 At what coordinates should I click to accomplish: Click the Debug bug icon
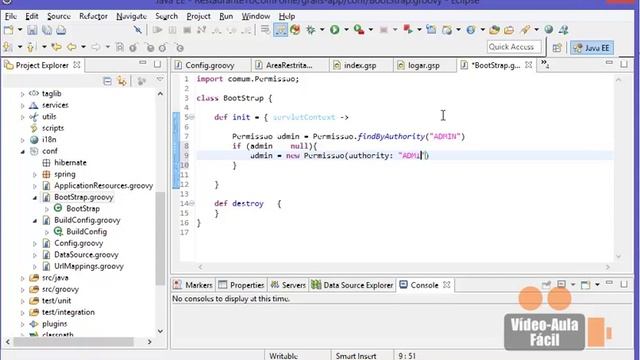(311, 29)
